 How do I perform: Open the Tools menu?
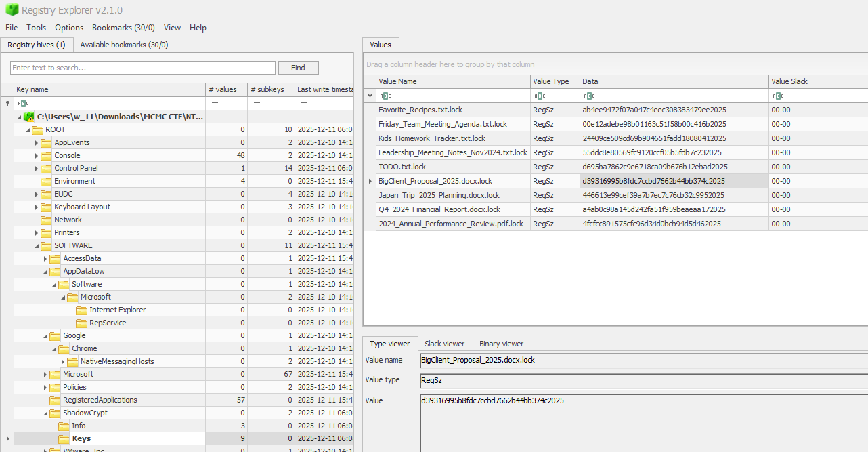pyautogui.click(x=37, y=28)
